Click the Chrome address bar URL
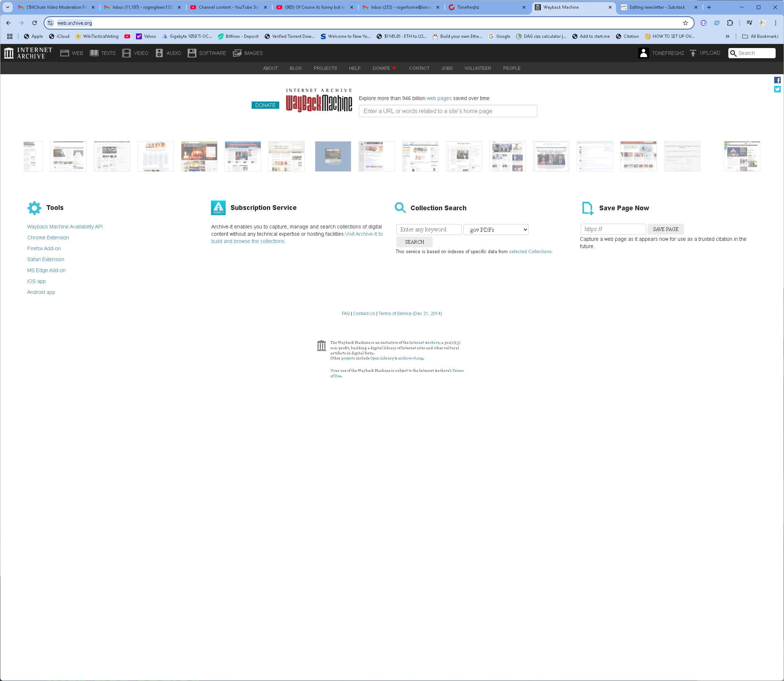The height and width of the screenshot is (681, 784). 75,23
